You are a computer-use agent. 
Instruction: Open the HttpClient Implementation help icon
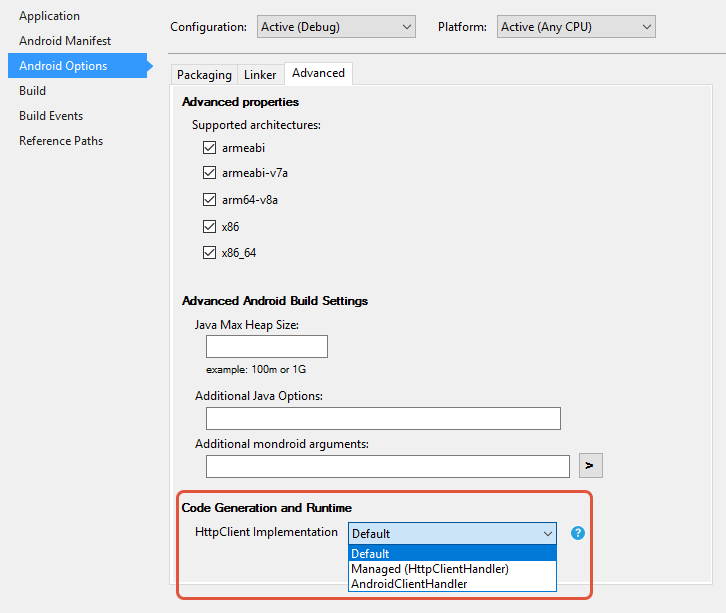pyautogui.click(x=577, y=533)
